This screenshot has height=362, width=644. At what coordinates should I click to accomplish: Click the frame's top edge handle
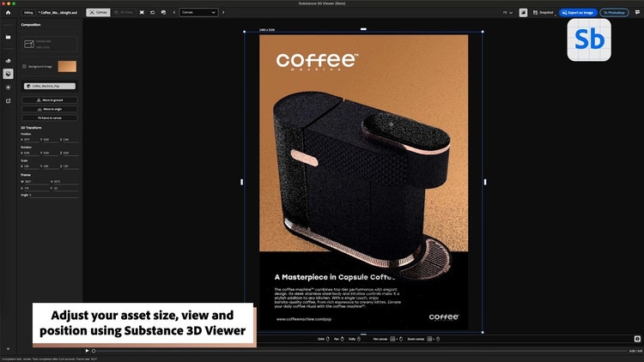pyautogui.click(x=363, y=29)
